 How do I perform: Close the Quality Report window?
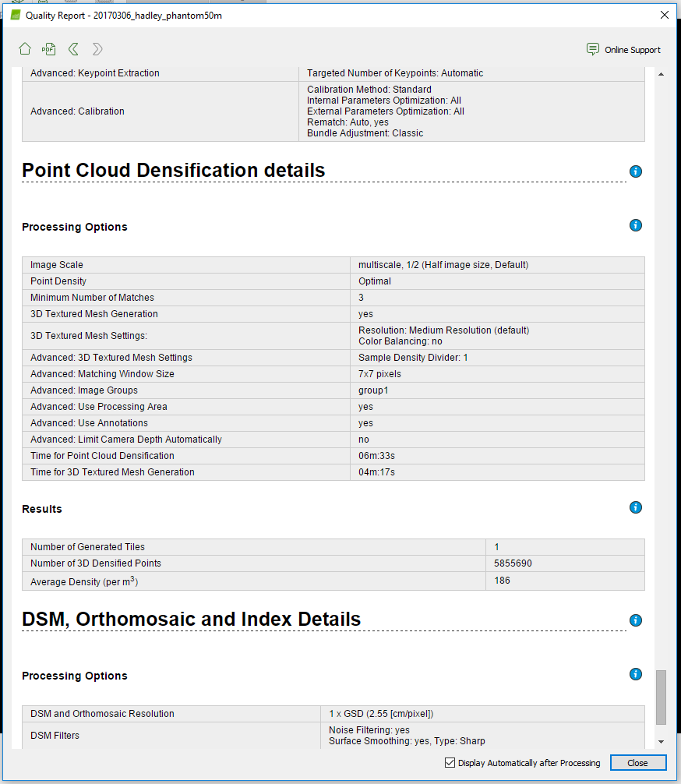tap(665, 15)
